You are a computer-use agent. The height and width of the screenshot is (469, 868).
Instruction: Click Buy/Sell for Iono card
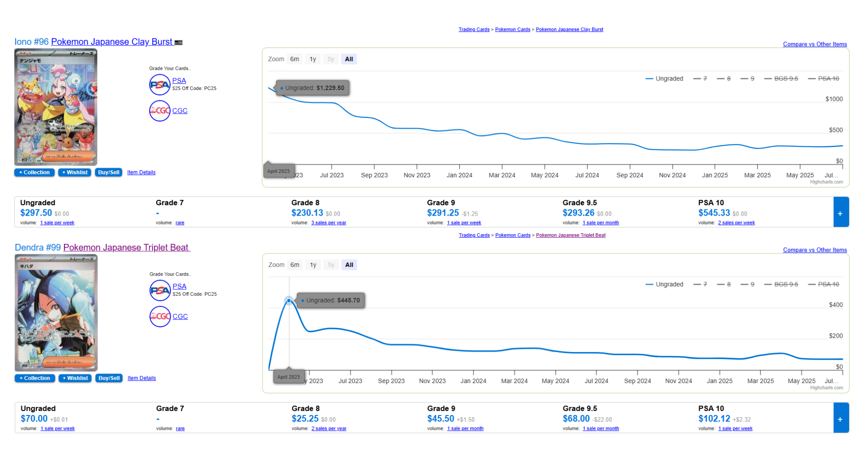[109, 172]
